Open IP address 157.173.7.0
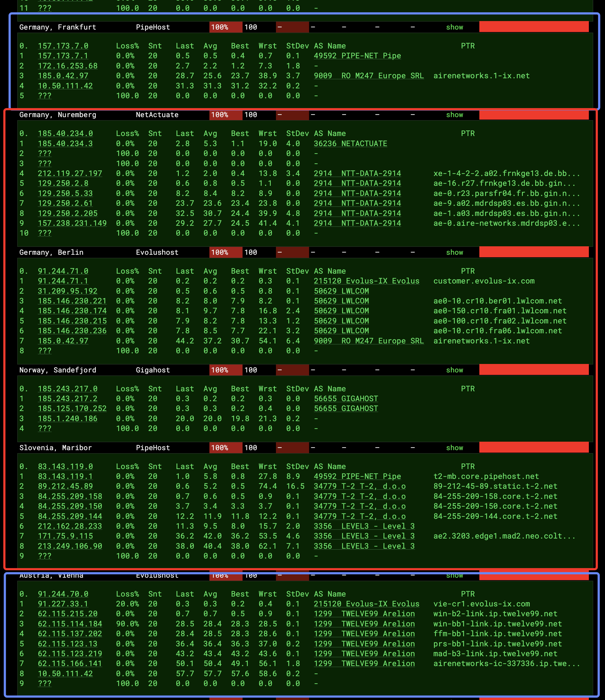 (x=63, y=46)
